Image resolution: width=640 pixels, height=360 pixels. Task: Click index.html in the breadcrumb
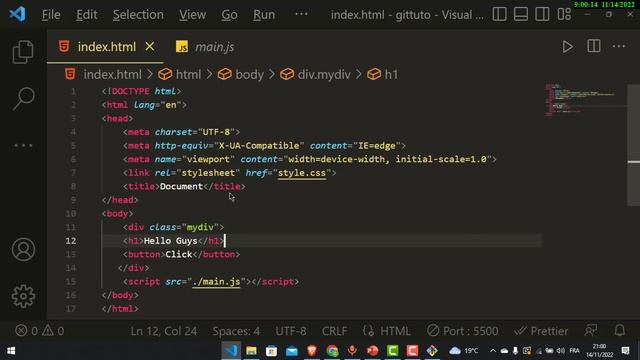tap(112, 74)
